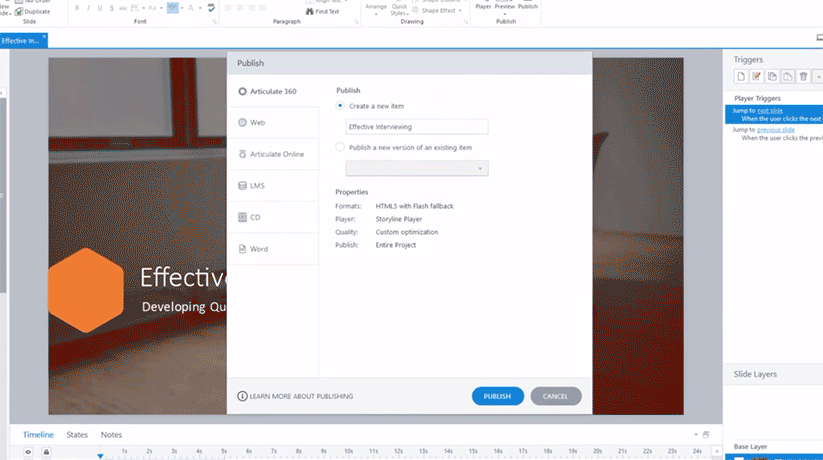The width and height of the screenshot is (823, 460).
Task: Click the 'Effective Interviewing' title field
Action: [416, 127]
